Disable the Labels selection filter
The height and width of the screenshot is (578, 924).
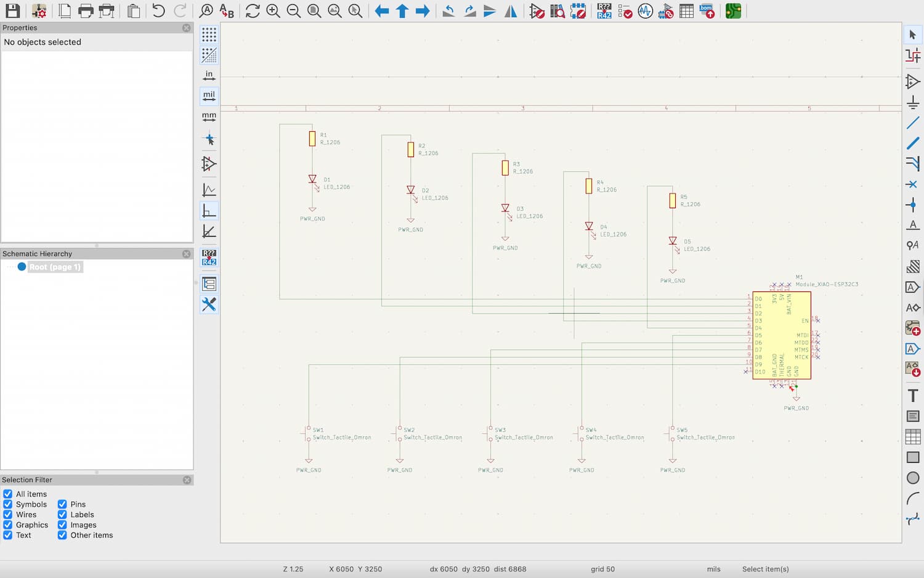(x=62, y=515)
